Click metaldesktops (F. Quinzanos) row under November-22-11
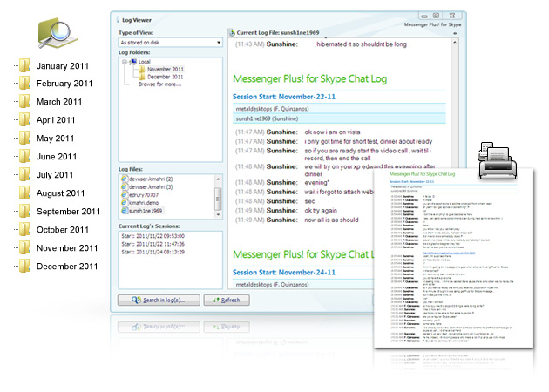 pos(339,109)
